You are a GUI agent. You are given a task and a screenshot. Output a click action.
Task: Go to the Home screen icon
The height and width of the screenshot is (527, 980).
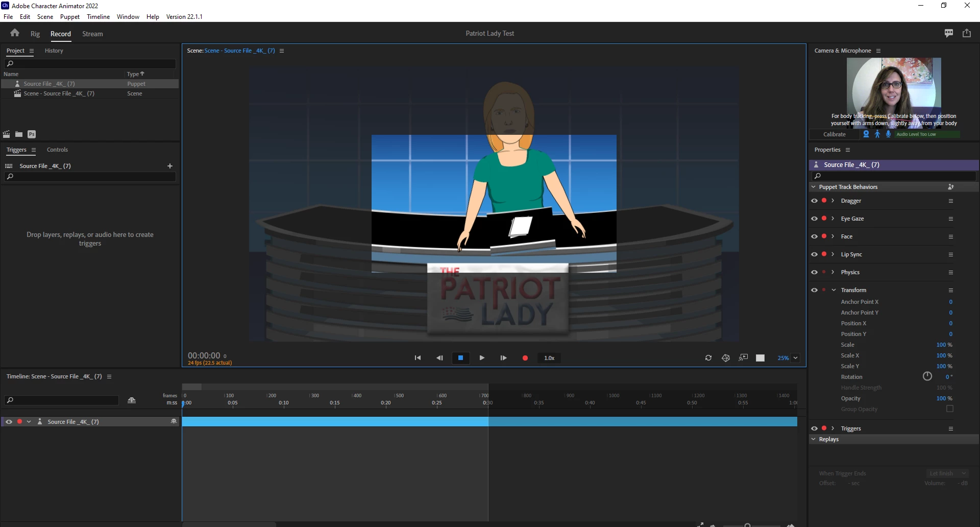tap(15, 33)
